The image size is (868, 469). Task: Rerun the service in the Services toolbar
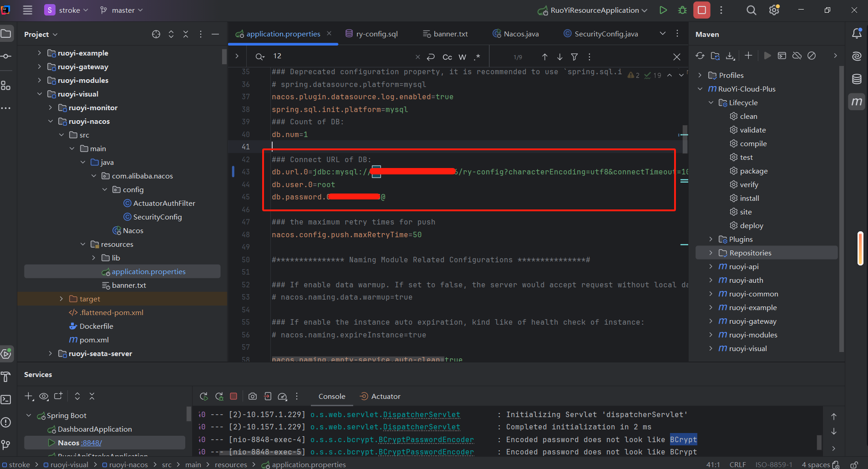pos(204,396)
